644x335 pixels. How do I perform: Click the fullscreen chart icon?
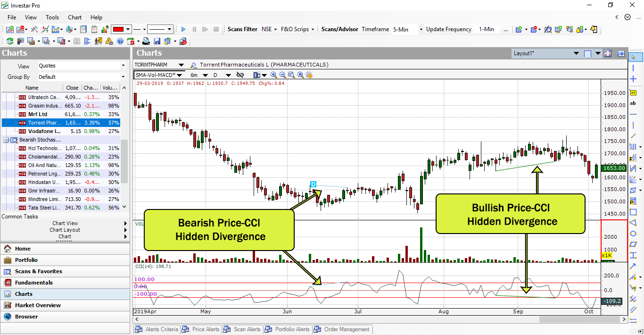click(x=608, y=54)
